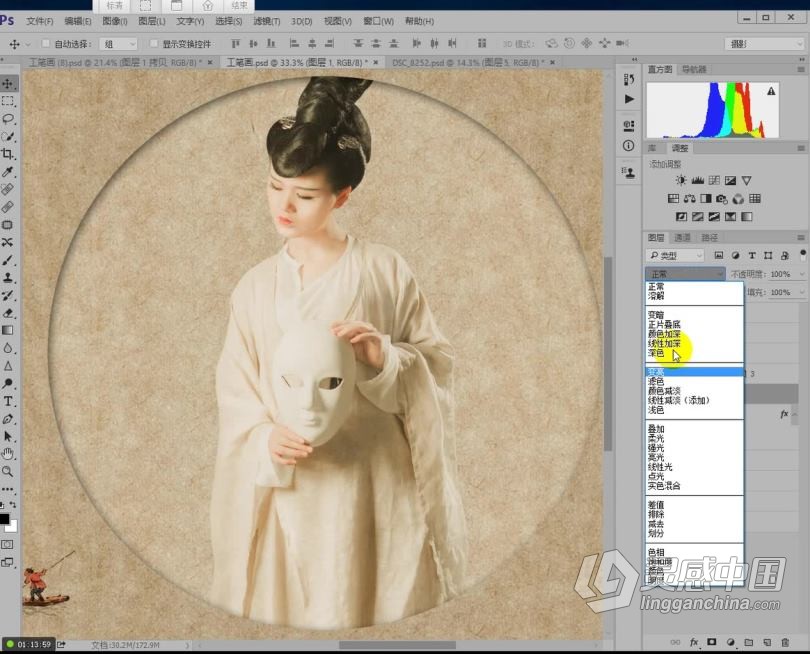Select the Horizontal Type tool
Screen dimensions: 810x654
(8, 401)
